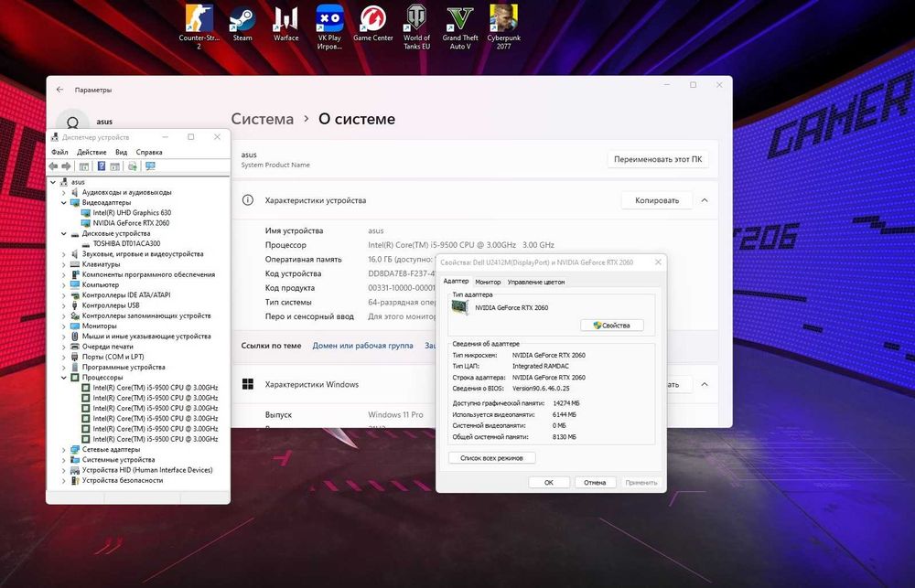Screen dimensions: 915x588
Task: Click the Копировать button for device specs
Action: (656, 200)
